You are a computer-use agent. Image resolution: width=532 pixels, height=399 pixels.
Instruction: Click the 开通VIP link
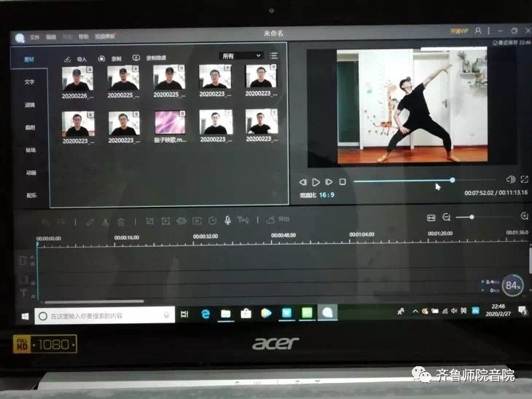458,31
